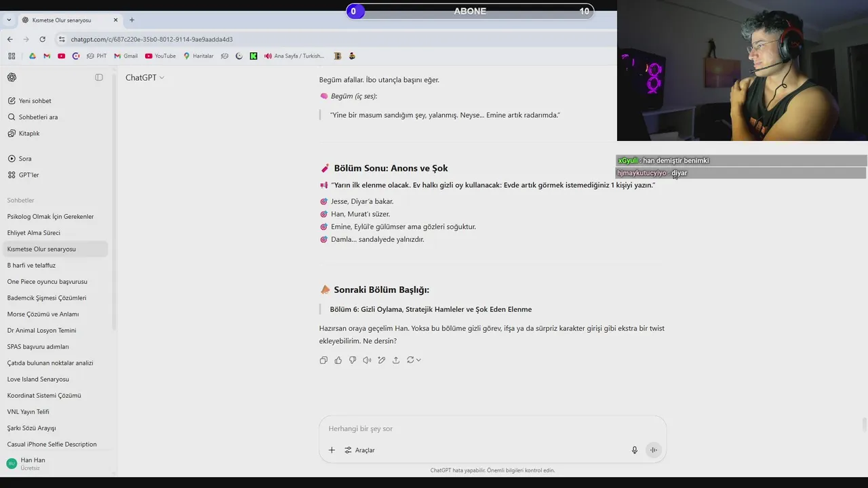This screenshot has width=868, height=488.
Task: Focus the 'Herhangi bir şey sor' input
Action: (x=492, y=428)
